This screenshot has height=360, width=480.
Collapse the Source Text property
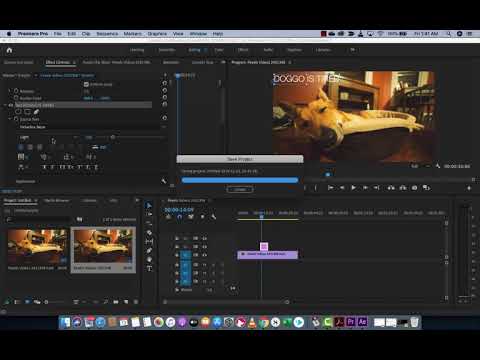point(9,119)
